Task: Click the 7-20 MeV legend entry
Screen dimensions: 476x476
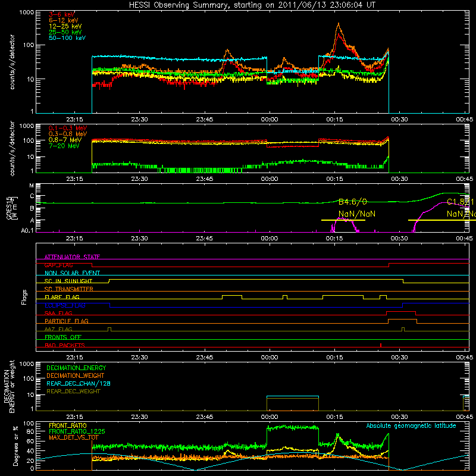Action: point(64,146)
